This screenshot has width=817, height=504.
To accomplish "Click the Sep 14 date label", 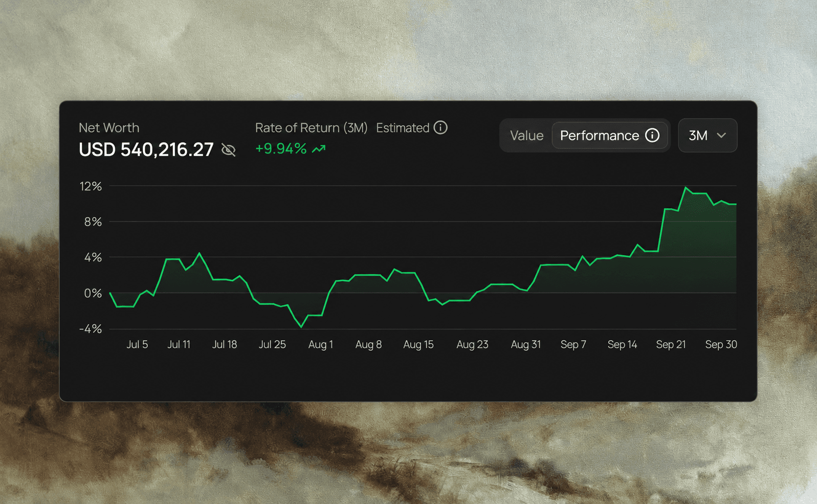I will pyautogui.click(x=622, y=344).
